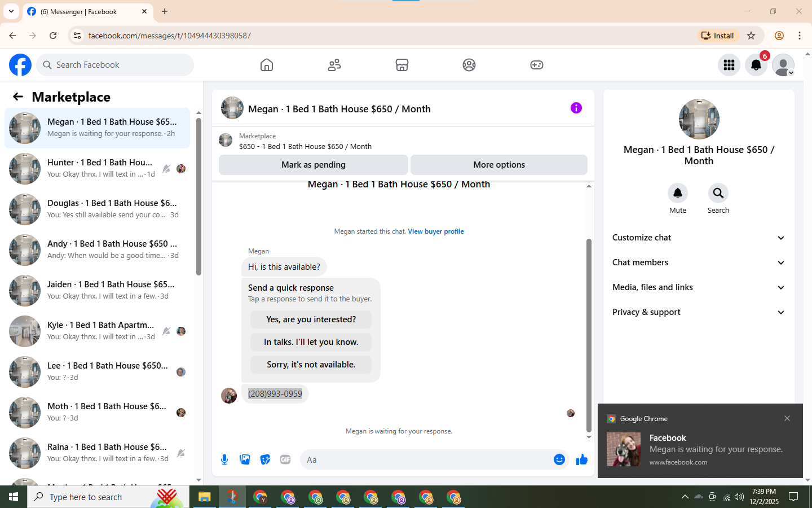Screen dimensions: 812x508
Task: Open the purple conversation info icon
Action: click(x=576, y=108)
